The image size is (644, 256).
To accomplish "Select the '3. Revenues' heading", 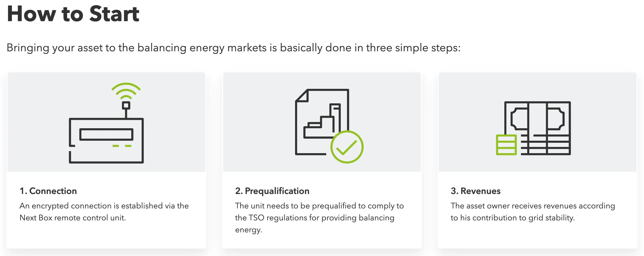I will (475, 191).
